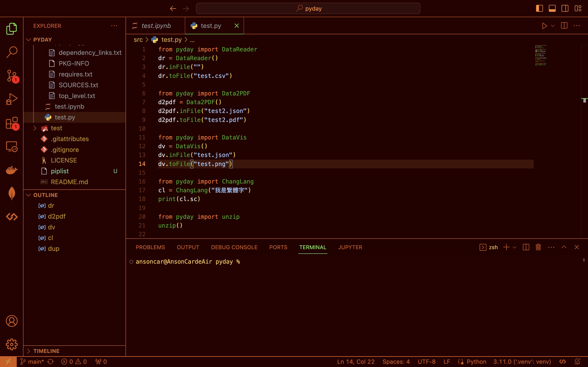Screen dimensions: 588x367
Task: Click the pyday command center search box
Action: coord(308,9)
